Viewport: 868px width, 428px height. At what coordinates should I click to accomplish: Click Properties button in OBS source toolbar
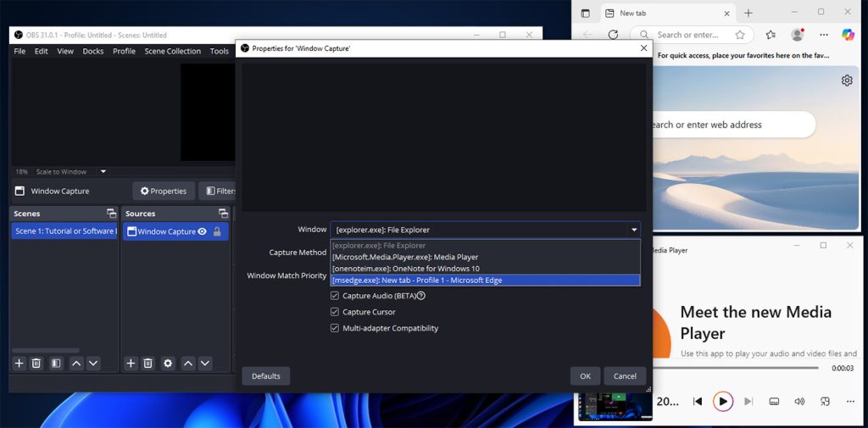click(x=164, y=191)
